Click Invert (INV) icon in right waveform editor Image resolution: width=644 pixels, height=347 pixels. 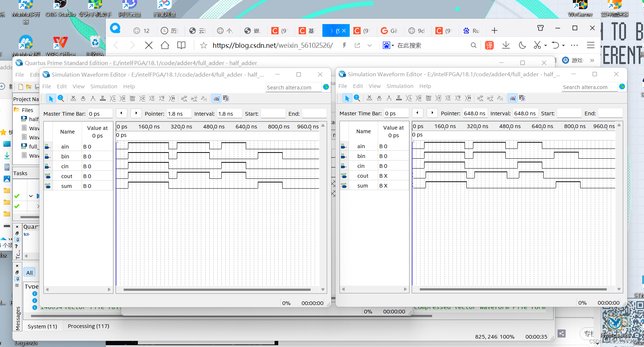click(428, 98)
